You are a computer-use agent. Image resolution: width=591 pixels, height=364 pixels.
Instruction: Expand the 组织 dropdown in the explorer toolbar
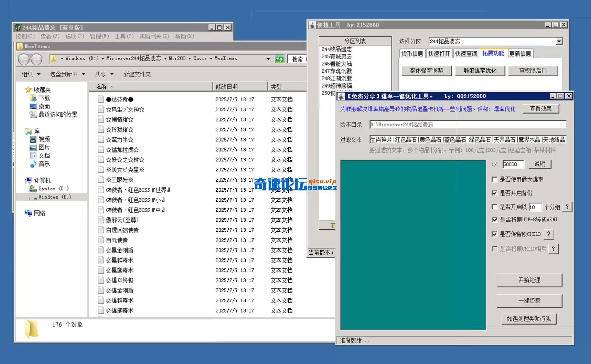point(30,74)
